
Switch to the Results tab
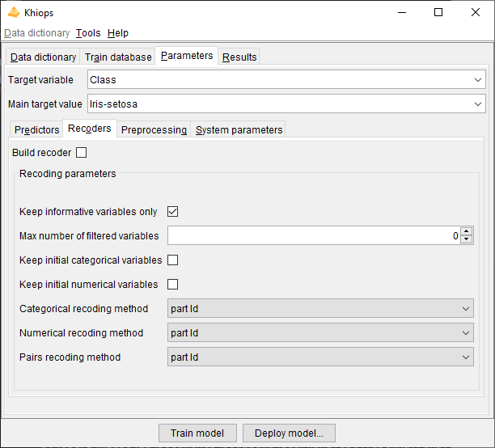pyautogui.click(x=239, y=57)
